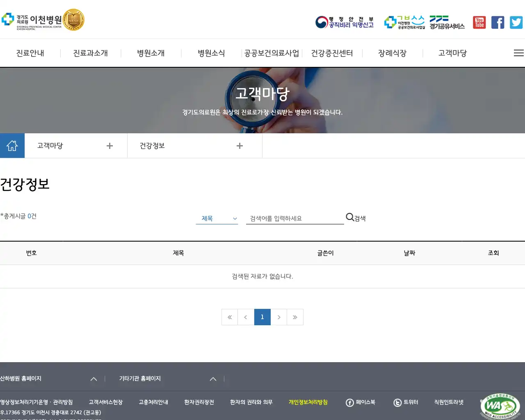This screenshot has width=525, height=420.
Task: Click the Facebook icon in the header
Action: click(498, 22)
